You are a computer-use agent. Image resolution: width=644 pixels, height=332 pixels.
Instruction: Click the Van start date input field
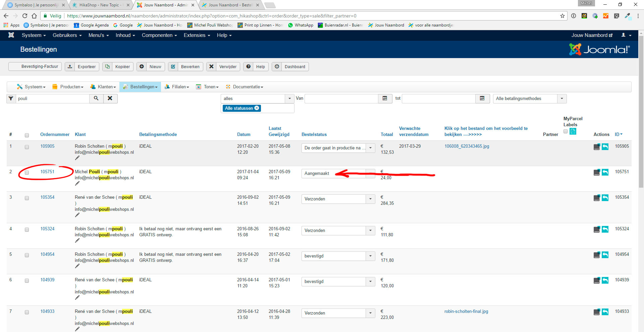[341, 98]
